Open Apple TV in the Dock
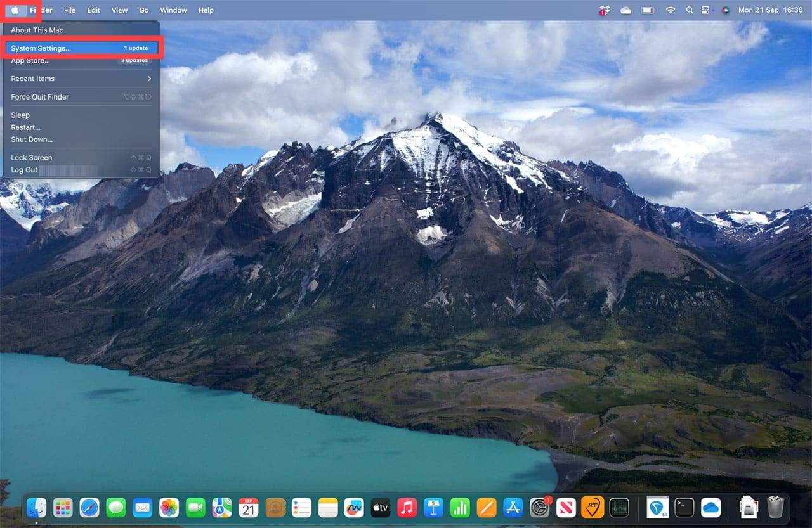This screenshot has width=812, height=528. [381, 507]
